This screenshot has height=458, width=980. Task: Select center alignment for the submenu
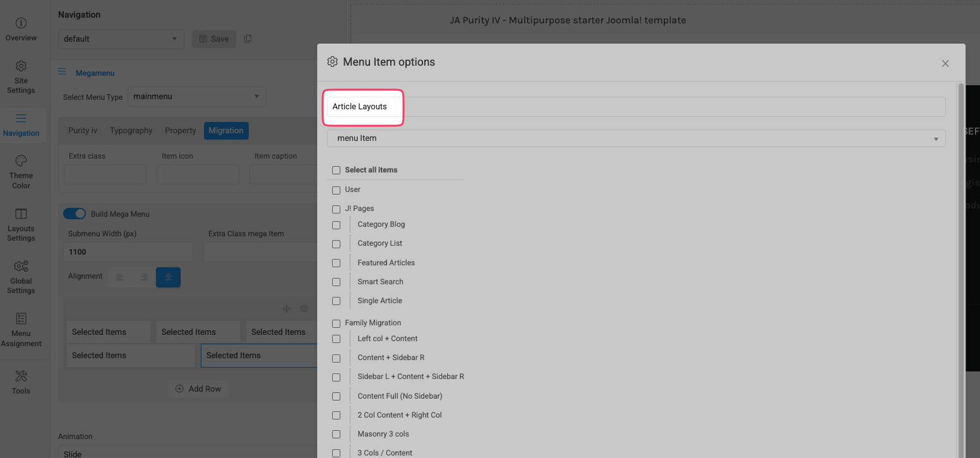coord(168,277)
